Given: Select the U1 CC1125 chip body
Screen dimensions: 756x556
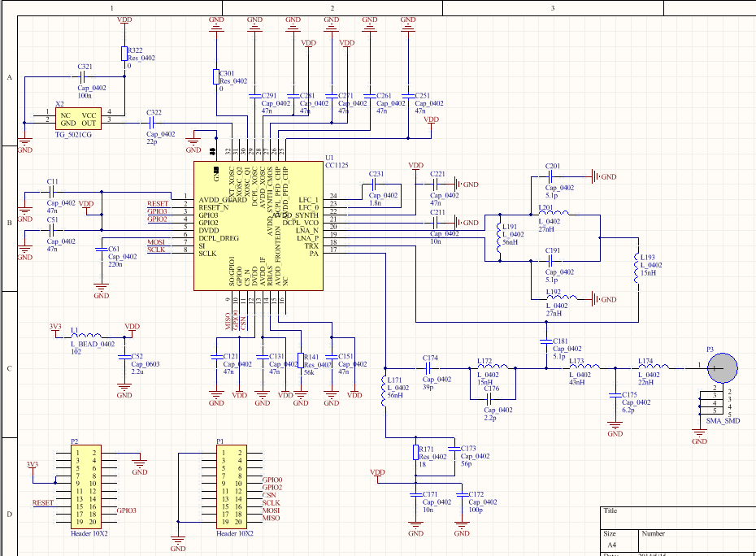Looking at the screenshot, I should pyautogui.click(x=259, y=226).
